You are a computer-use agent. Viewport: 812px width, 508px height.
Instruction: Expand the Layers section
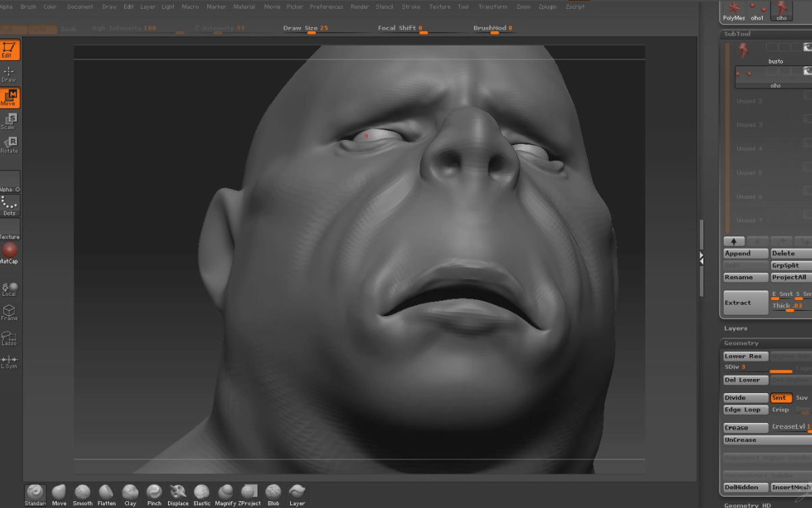(x=736, y=328)
